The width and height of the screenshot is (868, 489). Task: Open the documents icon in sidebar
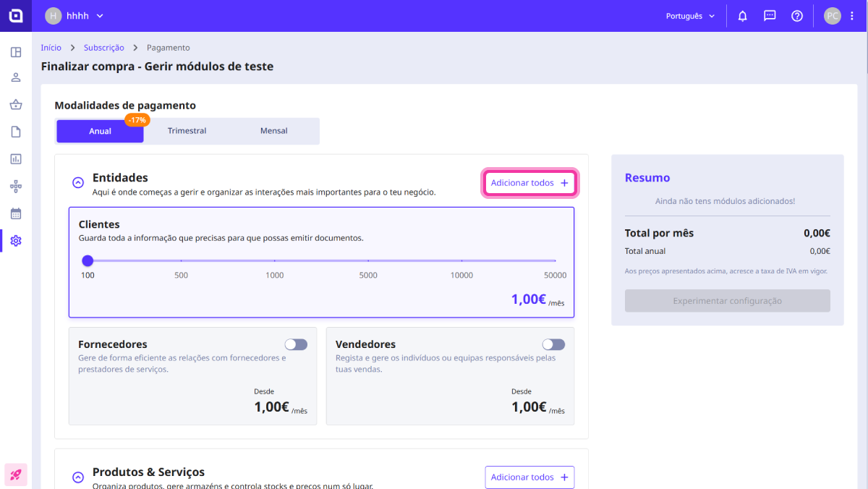click(16, 132)
